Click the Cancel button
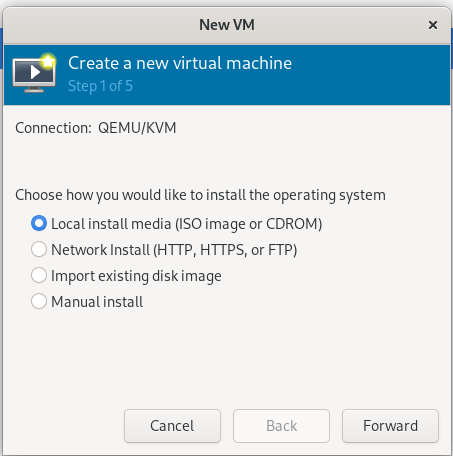This screenshot has height=456, width=453. pyautogui.click(x=172, y=426)
